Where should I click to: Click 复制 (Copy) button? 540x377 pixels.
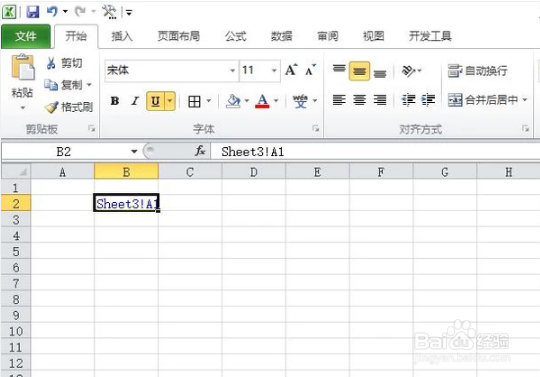pyautogui.click(x=63, y=85)
